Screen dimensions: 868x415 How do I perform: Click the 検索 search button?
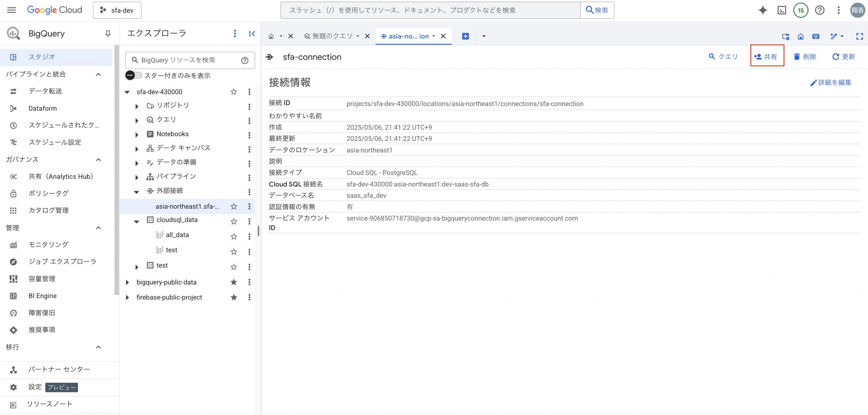597,10
